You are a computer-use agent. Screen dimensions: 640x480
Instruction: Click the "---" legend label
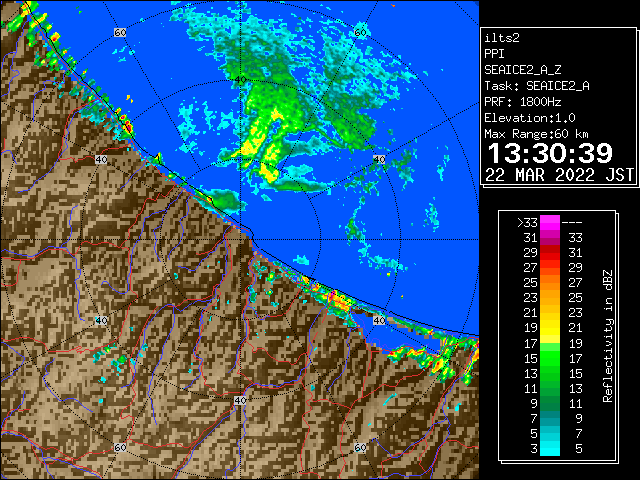(572, 223)
